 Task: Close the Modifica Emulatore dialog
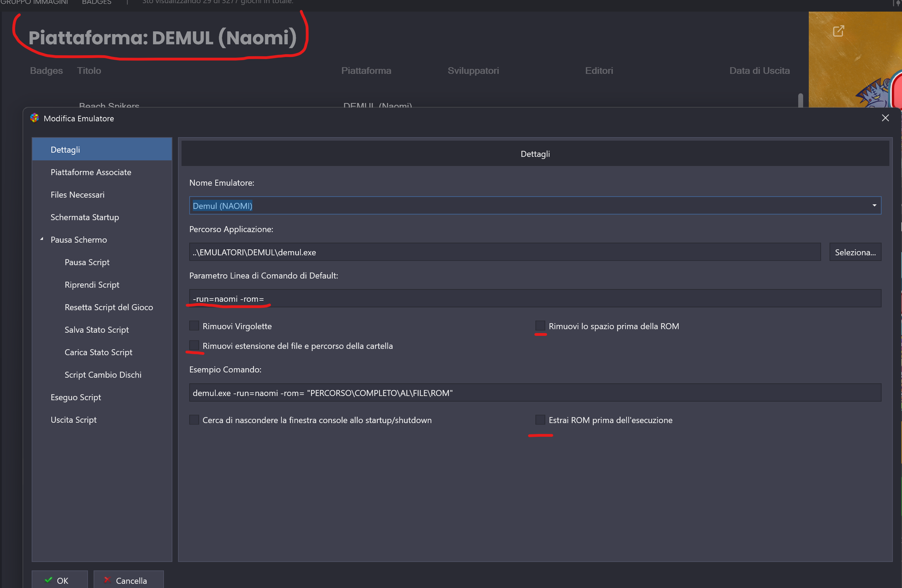885,118
